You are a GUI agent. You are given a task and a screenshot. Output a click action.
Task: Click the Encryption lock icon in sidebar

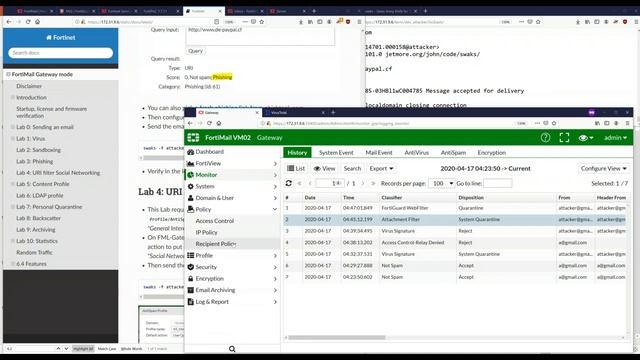click(191, 278)
